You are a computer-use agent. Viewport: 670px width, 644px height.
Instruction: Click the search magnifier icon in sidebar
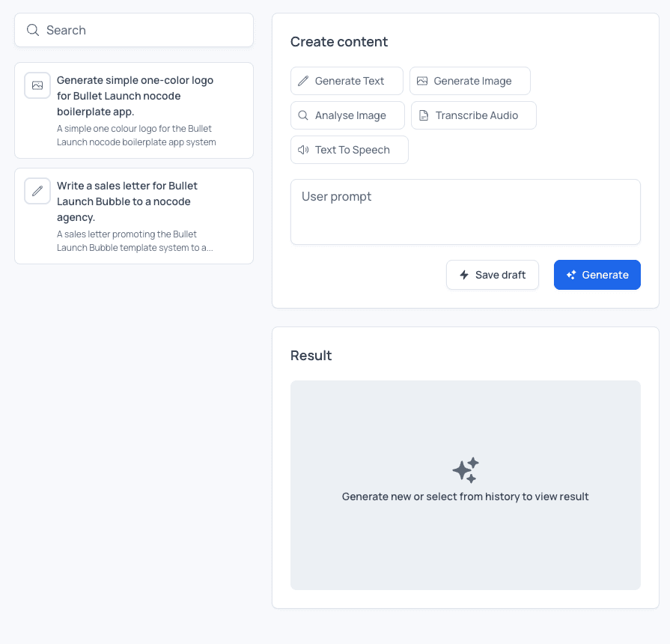click(x=32, y=30)
